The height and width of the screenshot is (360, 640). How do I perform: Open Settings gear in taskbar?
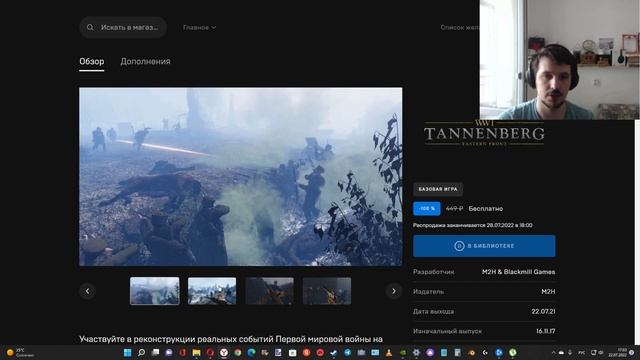click(x=416, y=352)
